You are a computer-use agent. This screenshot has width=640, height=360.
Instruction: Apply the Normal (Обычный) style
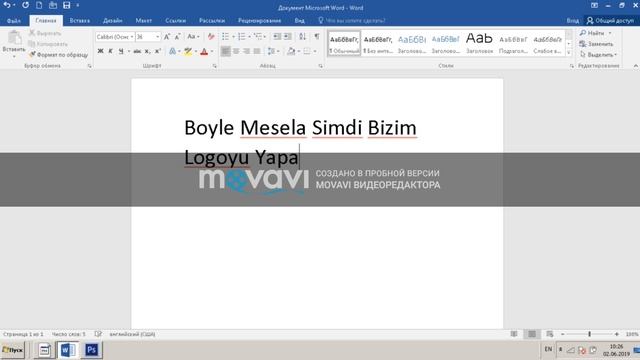(x=344, y=43)
